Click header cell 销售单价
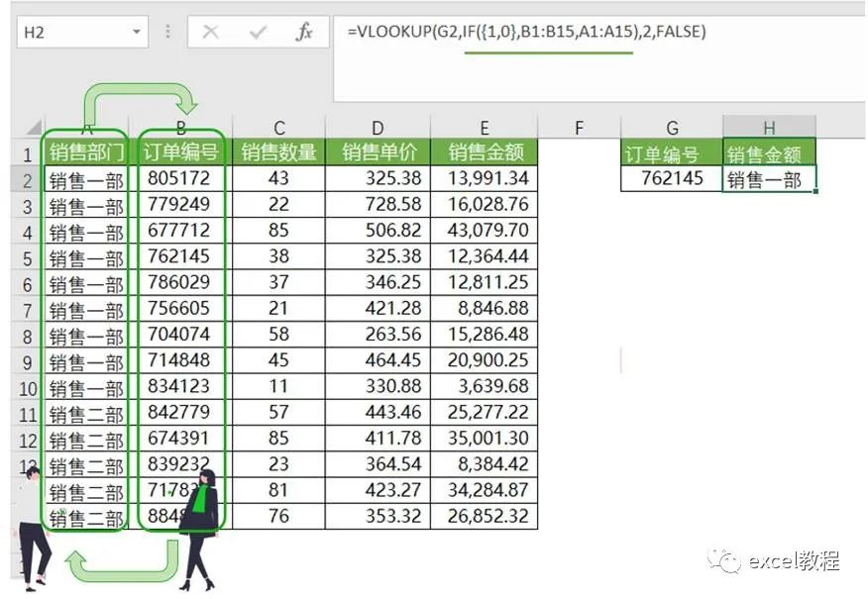868x599 pixels. [x=378, y=152]
